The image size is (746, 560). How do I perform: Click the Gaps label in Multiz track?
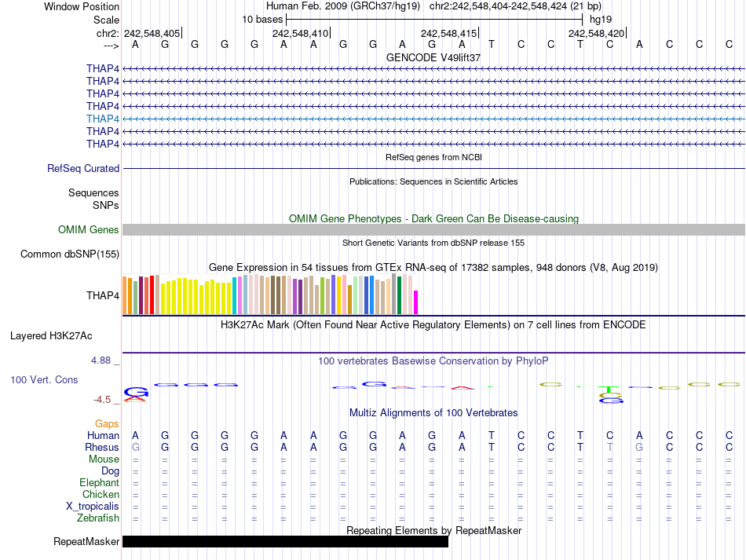[x=107, y=424]
